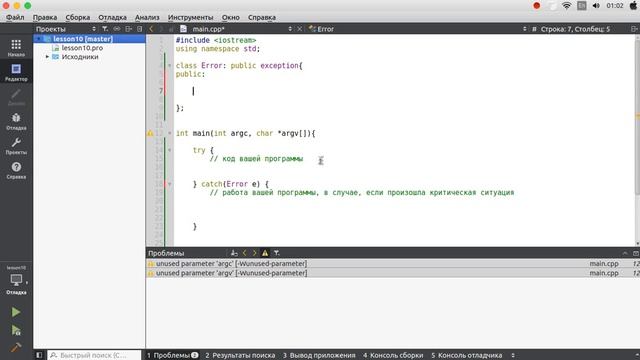Open more output panes selector arrows
The image size is (640, 360).
pos(513,355)
